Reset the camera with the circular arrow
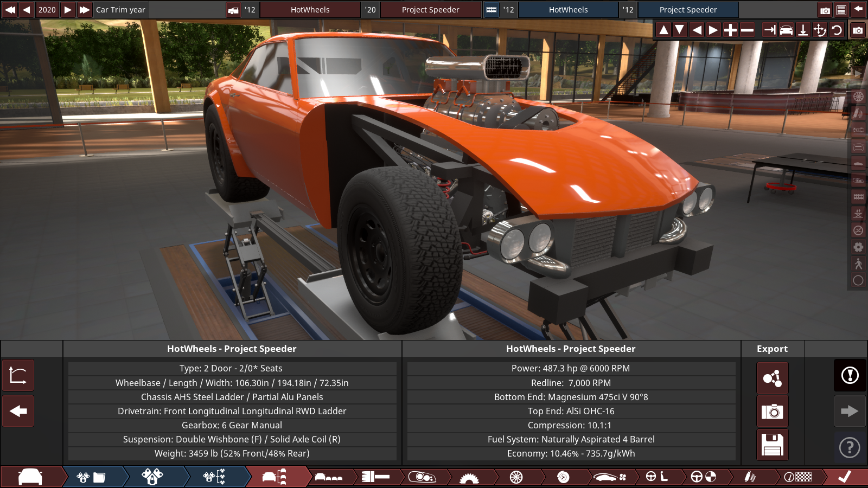The width and height of the screenshot is (868, 488). tap(837, 30)
